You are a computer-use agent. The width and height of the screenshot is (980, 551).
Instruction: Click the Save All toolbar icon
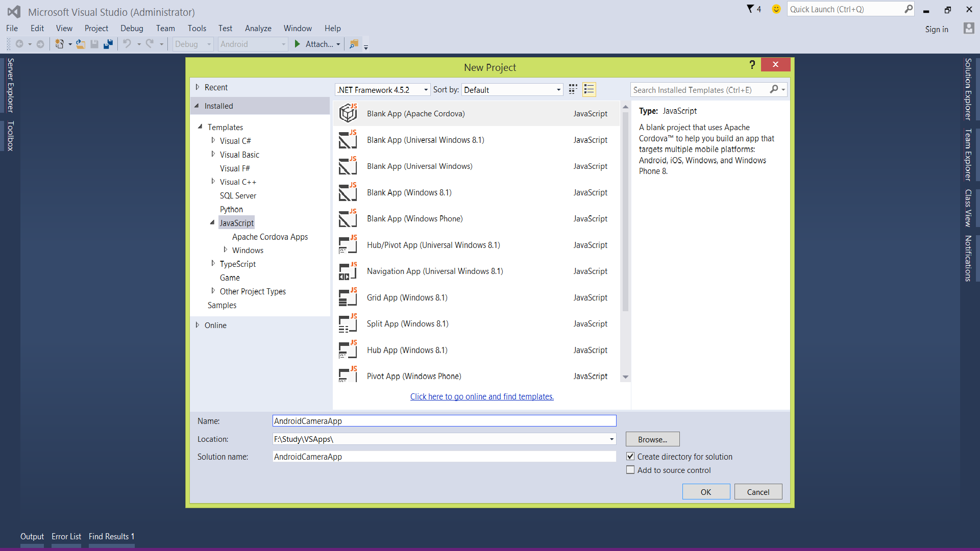click(108, 44)
